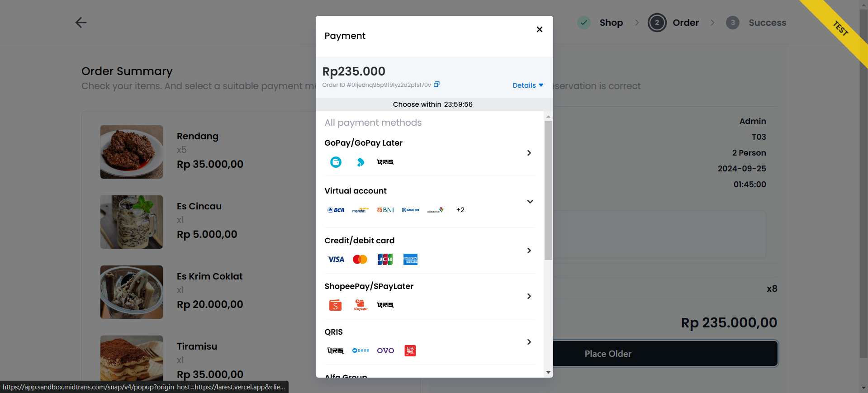
Task: Copy the order ID with copy icon
Action: 436,85
